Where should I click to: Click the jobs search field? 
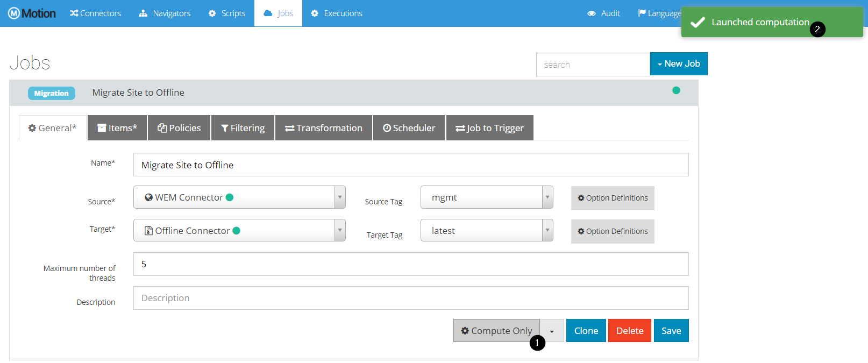[593, 65]
